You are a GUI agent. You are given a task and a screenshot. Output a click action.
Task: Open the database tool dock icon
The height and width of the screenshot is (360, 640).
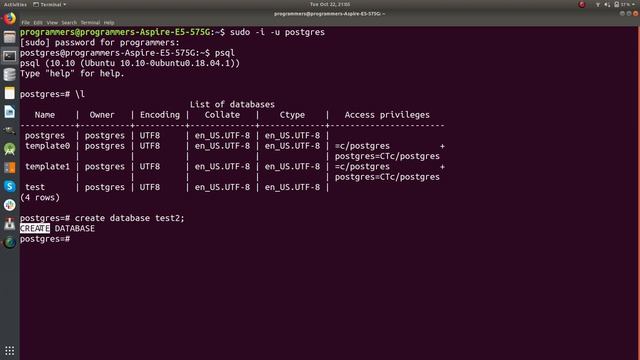pos(9,75)
